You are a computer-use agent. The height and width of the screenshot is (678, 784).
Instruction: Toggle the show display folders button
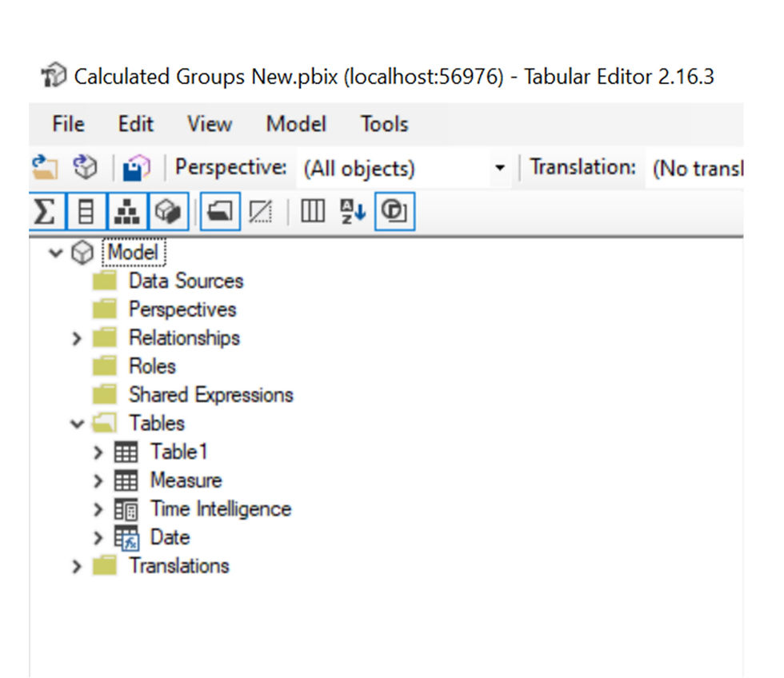tap(220, 211)
